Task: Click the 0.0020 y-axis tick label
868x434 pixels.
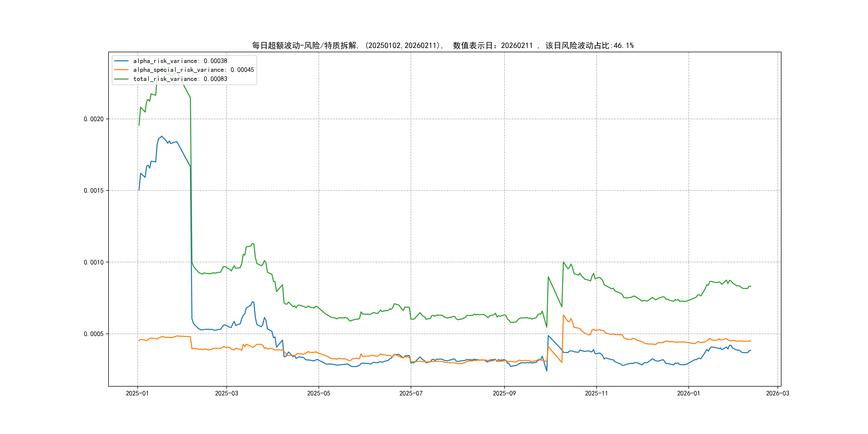Action: (94, 119)
